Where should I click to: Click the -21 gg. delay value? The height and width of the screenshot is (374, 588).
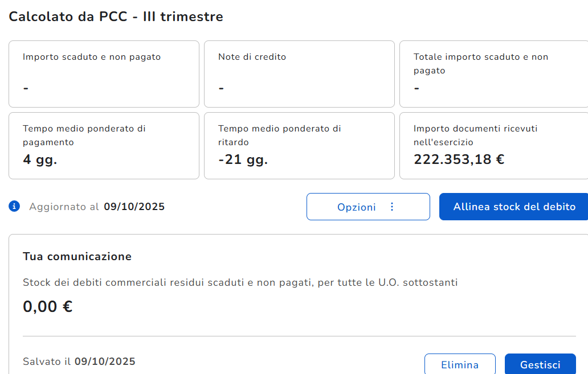[x=243, y=159]
